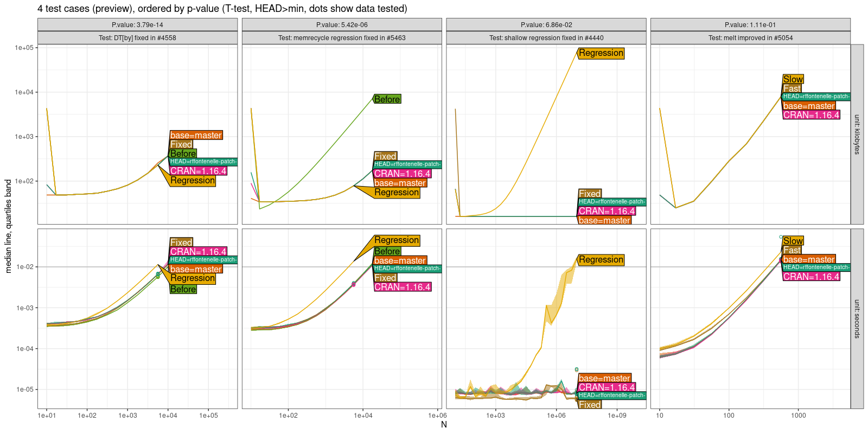Click 'base=master' label in memrecycle seconds panel
Image resolution: width=868 pixels, height=434 pixels.
tap(400, 260)
